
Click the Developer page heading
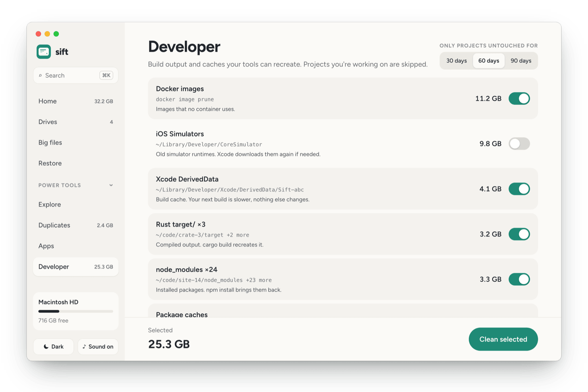[184, 47]
